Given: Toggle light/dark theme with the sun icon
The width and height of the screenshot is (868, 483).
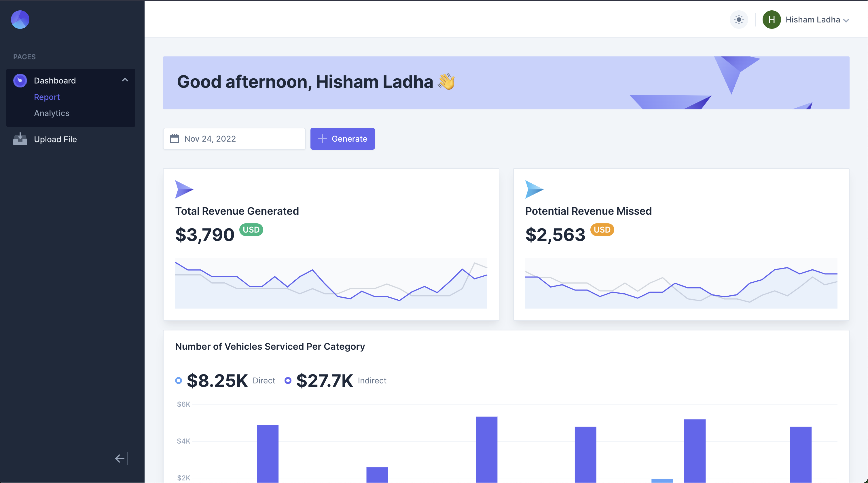Looking at the screenshot, I should 739,20.
